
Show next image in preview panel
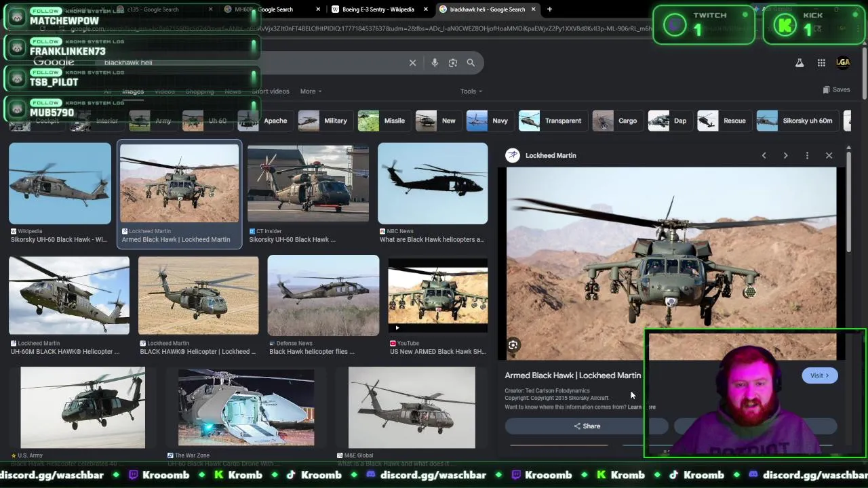click(785, 155)
